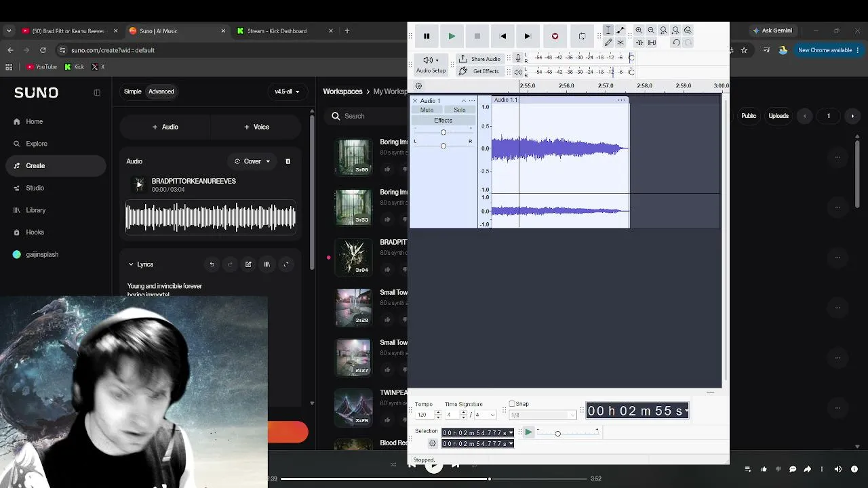Open the snap 1/8 dropdown
This screenshot has width=868, height=488.
tap(542, 415)
